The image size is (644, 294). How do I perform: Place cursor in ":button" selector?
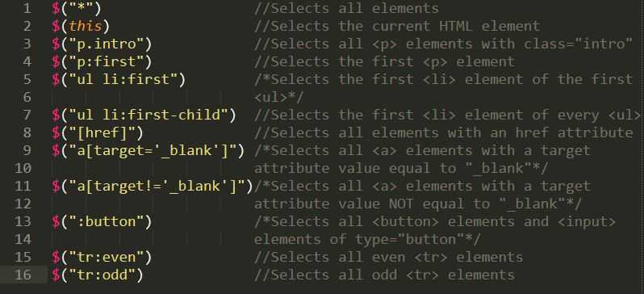106,221
